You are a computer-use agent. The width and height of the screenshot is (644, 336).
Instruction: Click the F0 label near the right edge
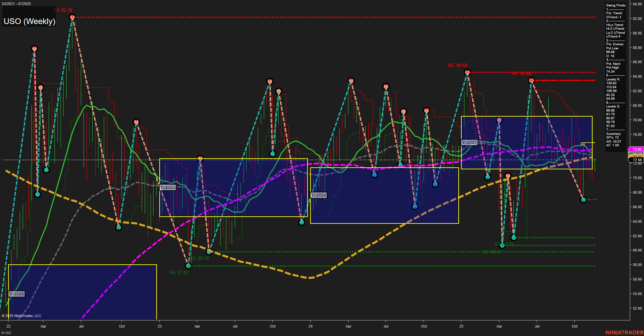coord(582,144)
